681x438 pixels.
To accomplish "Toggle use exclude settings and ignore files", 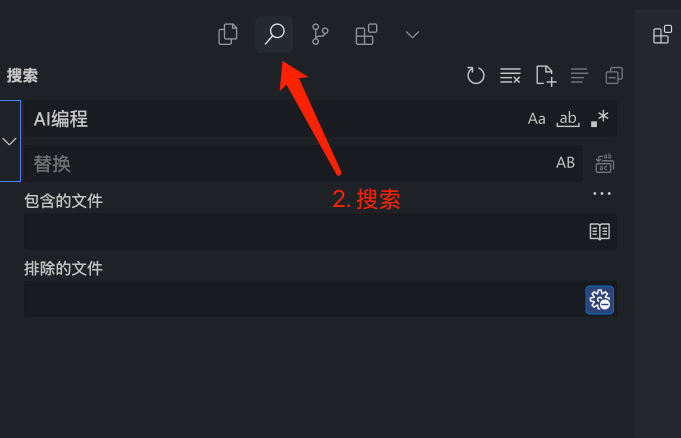I will tap(600, 300).
